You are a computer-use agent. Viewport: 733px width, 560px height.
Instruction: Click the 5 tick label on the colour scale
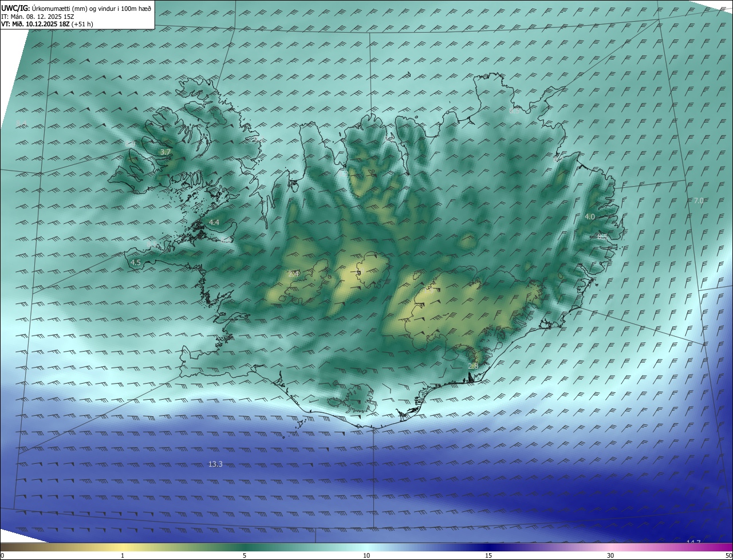click(245, 555)
